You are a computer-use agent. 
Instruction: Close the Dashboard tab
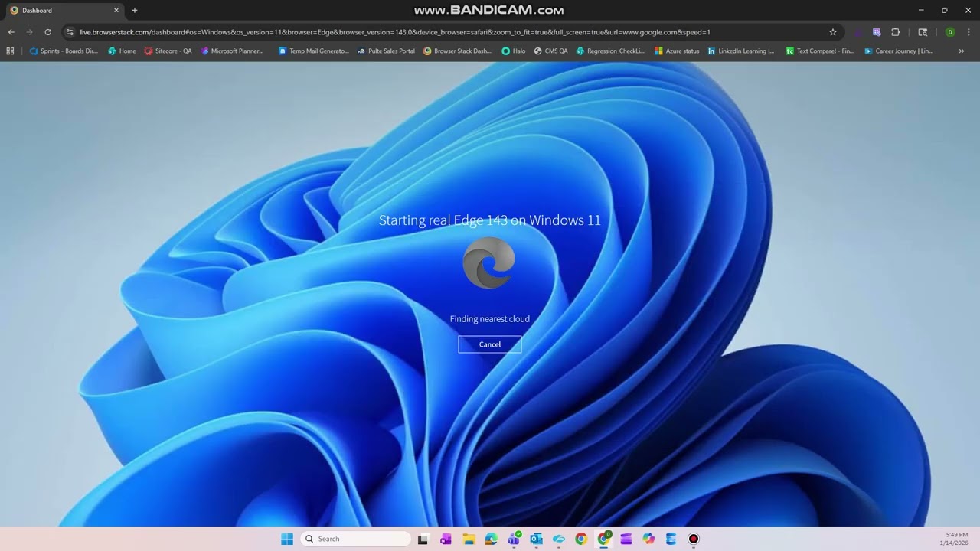116,11
